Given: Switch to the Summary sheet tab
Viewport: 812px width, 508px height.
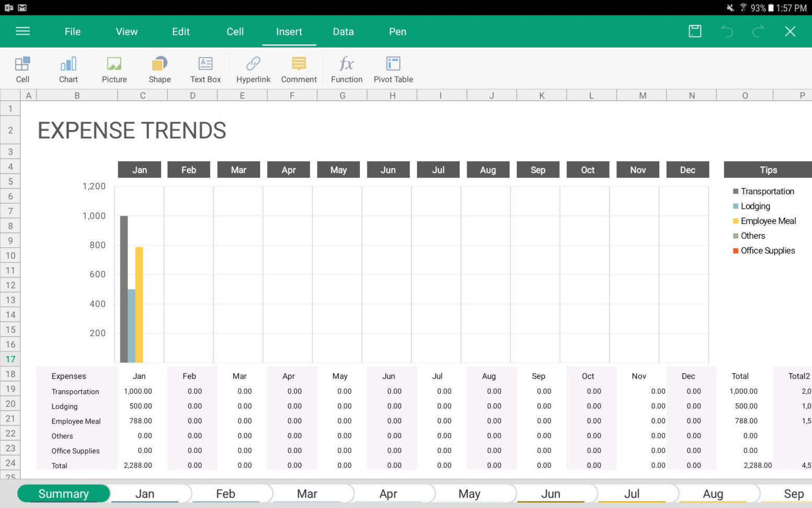Looking at the screenshot, I should 63,493.
